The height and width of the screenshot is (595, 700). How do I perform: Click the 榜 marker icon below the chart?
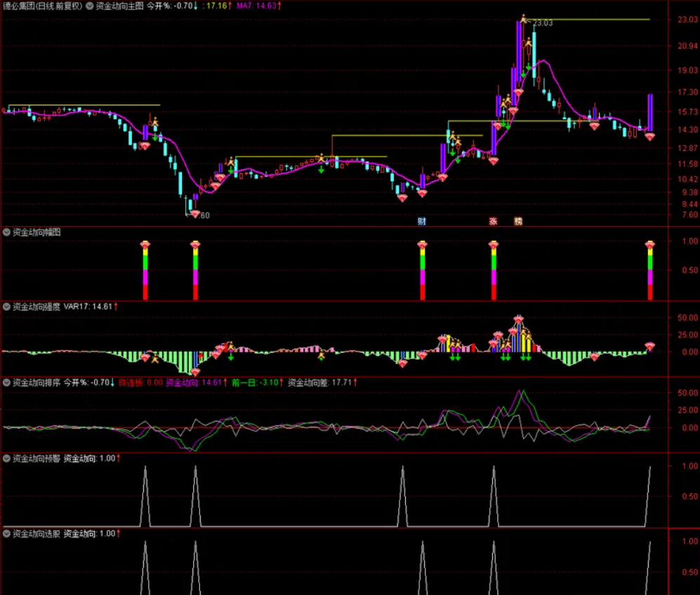[518, 221]
